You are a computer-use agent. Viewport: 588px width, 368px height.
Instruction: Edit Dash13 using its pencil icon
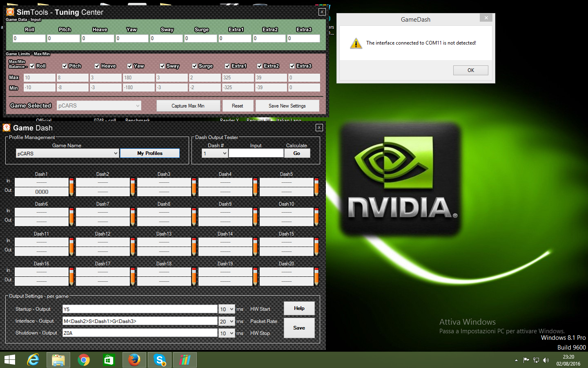tap(194, 247)
